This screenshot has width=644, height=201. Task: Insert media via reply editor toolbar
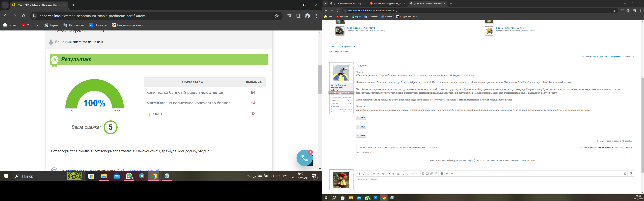tap(432, 174)
